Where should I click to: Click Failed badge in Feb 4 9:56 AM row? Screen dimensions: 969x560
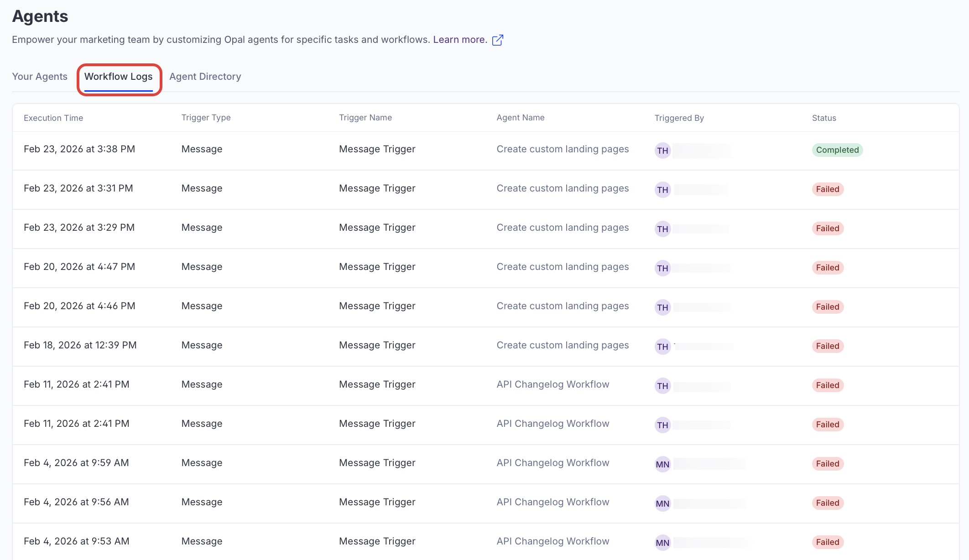click(828, 503)
